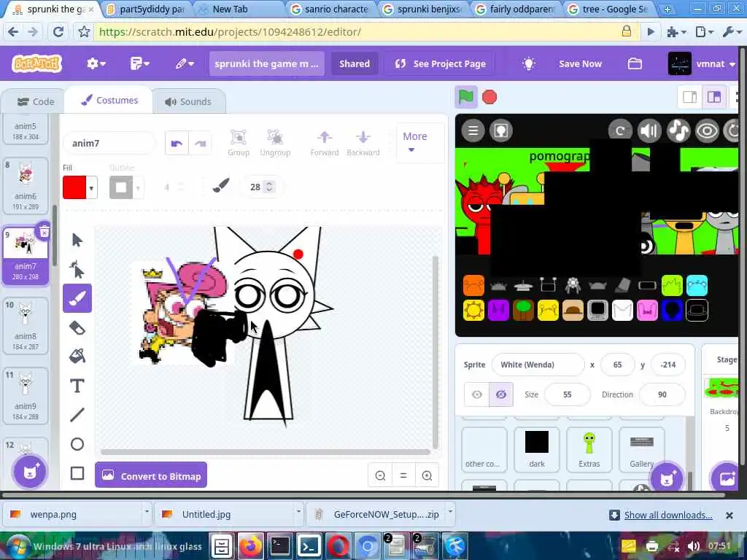
Task: Click the sprite Size field
Action: 567,394
